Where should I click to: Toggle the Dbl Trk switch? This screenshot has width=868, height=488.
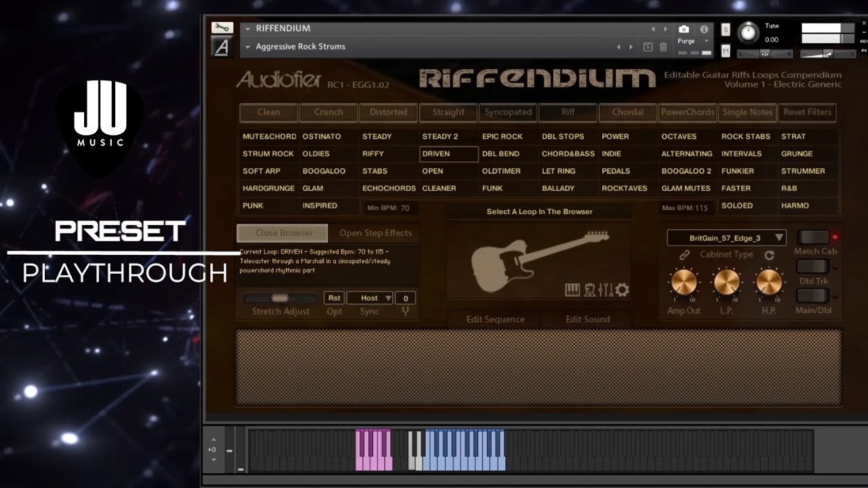(812, 266)
